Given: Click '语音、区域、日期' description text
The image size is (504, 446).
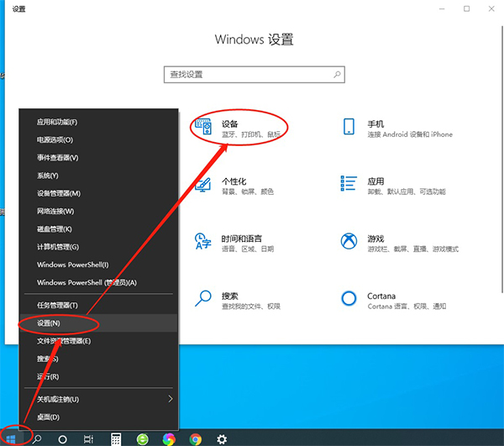Looking at the screenshot, I should (248, 249).
